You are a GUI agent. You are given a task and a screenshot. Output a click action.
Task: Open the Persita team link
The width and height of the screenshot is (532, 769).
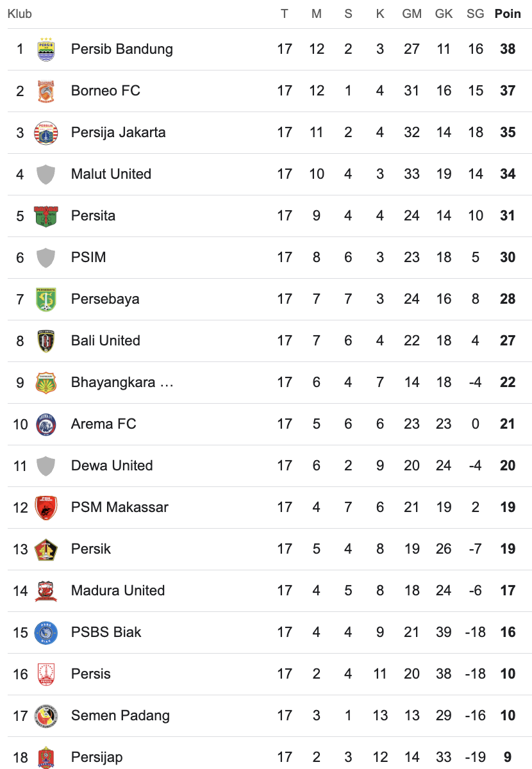93,215
